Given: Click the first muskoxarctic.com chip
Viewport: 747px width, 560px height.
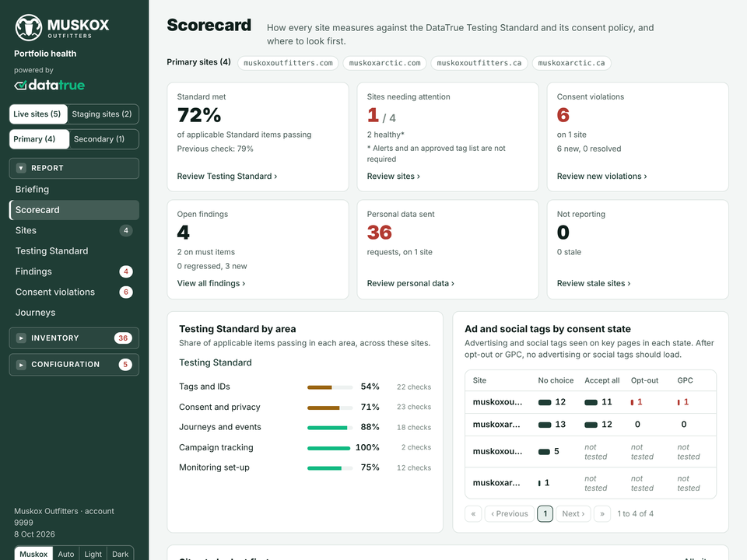Looking at the screenshot, I should [x=385, y=63].
